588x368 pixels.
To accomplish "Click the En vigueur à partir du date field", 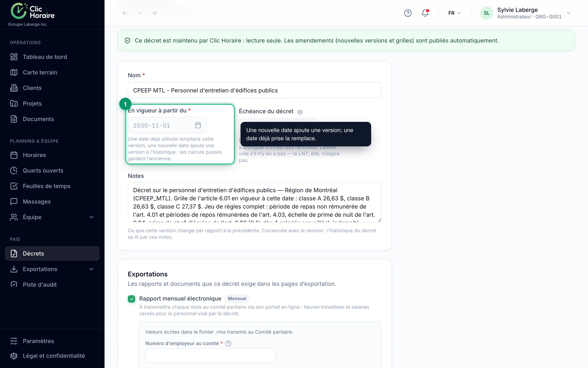I will coord(167,125).
